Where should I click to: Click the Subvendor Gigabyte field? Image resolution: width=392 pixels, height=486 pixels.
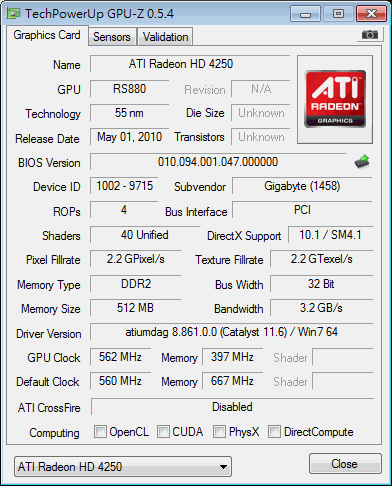[x=302, y=186]
